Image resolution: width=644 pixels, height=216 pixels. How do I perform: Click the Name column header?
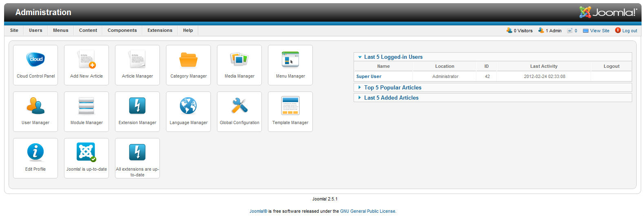(x=383, y=66)
